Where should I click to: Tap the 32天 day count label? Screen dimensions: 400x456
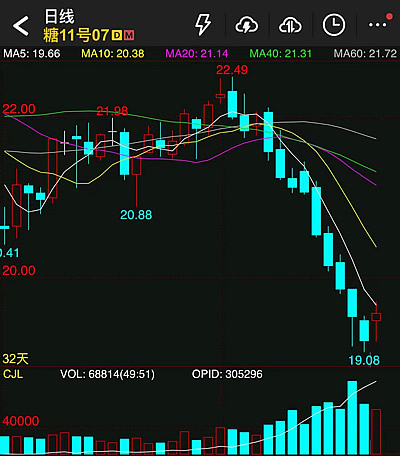coord(15,359)
